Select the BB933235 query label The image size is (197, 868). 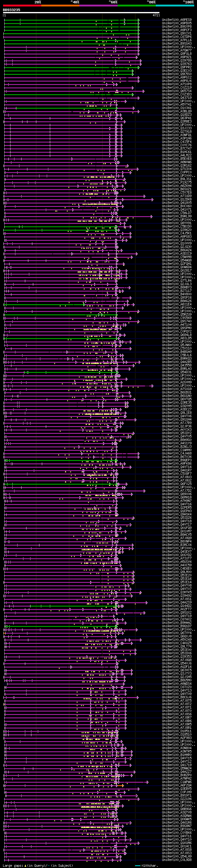click(x=11, y=10)
